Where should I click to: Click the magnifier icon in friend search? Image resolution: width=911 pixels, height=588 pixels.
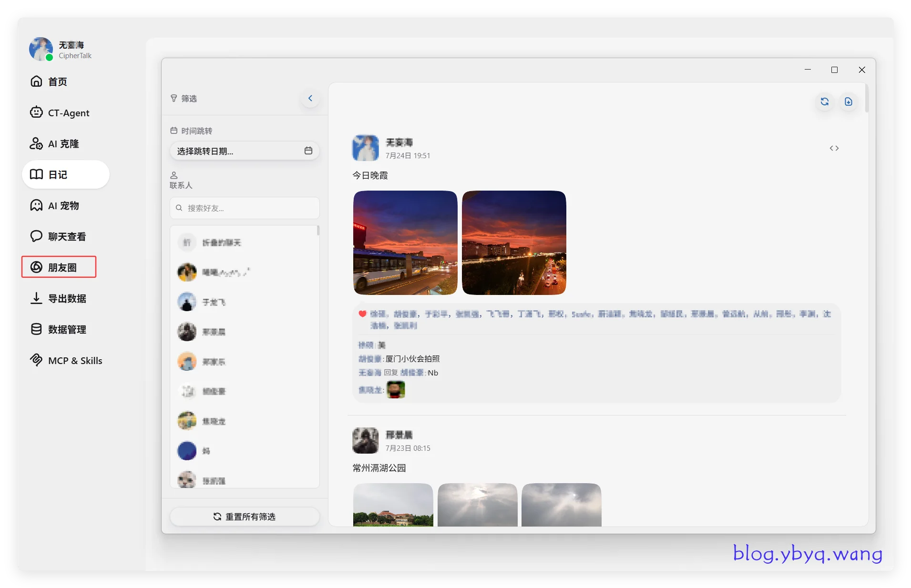(x=179, y=208)
